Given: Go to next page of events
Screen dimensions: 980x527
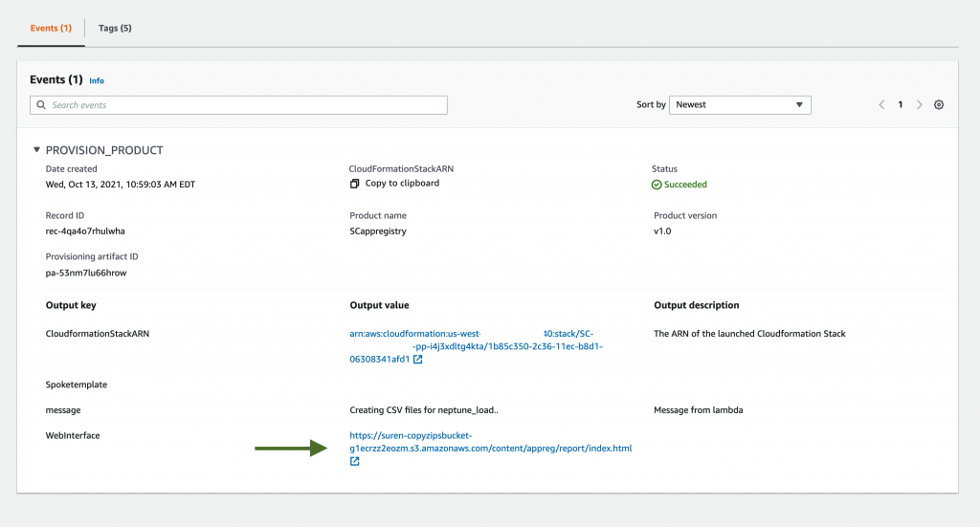Looking at the screenshot, I should [x=920, y=105].
